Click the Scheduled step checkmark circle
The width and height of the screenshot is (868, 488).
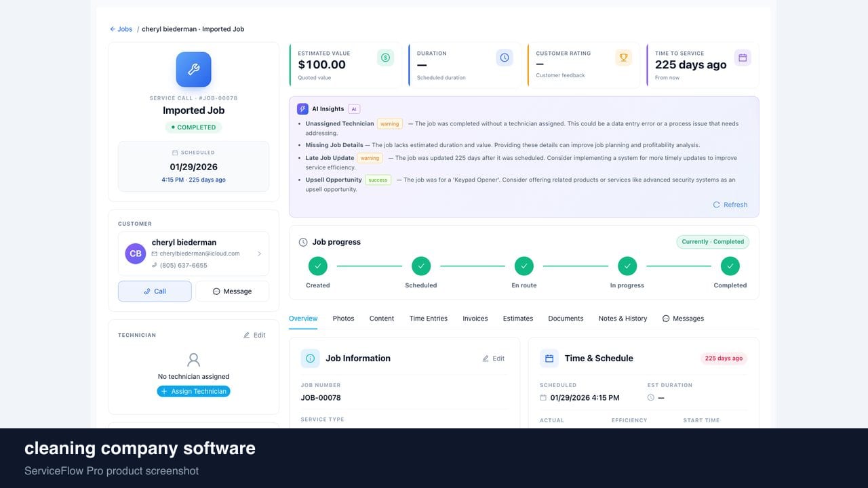pyautogui.click(x=421, y=266)
